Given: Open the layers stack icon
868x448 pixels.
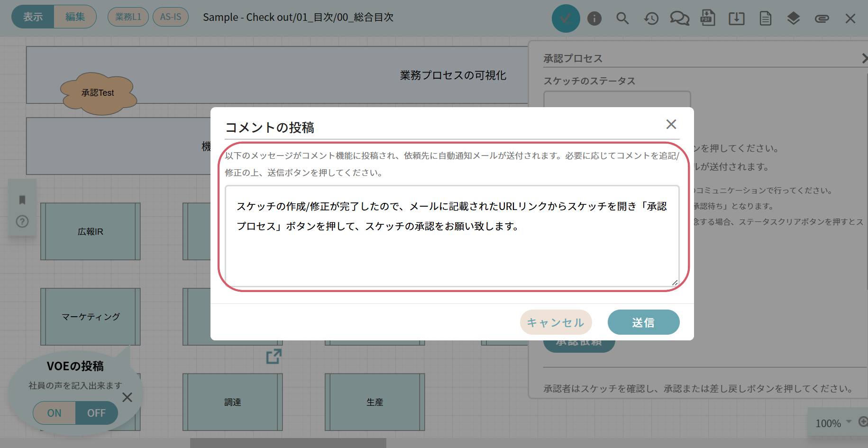Looking at the screenshot, I should (x=793, y=18).
